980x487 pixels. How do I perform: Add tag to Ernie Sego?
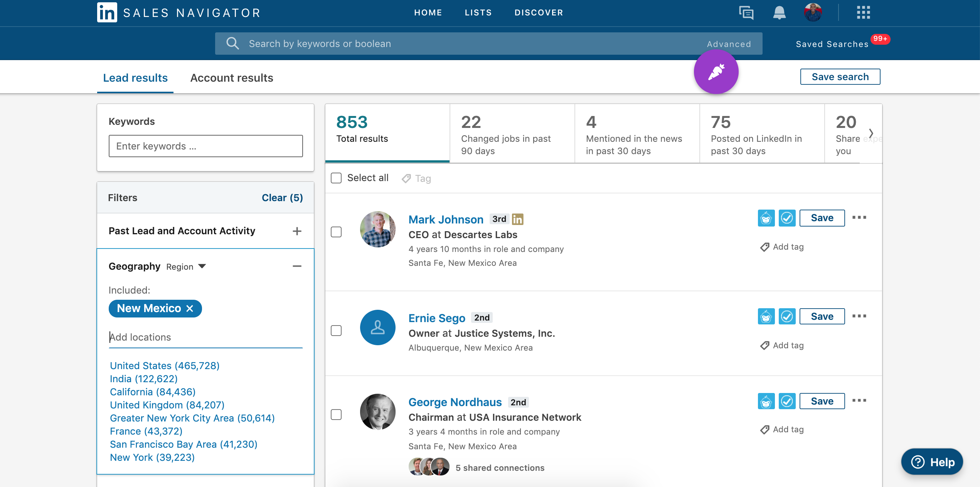782,346
